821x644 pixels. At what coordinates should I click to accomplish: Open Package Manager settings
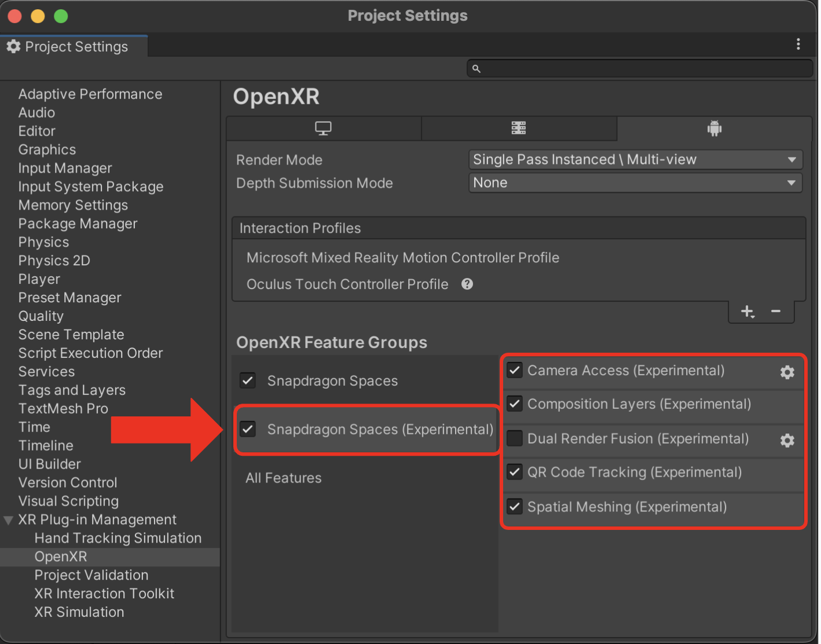(78, 224)
